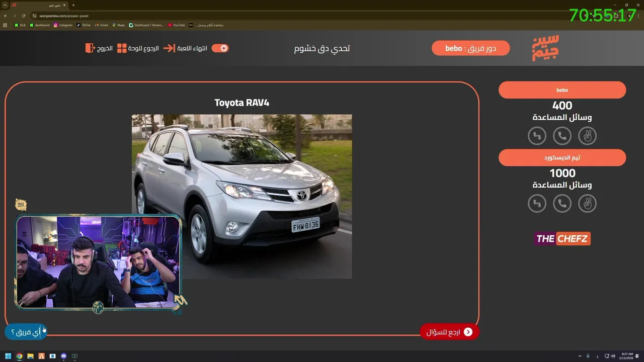This screenshot has width=644, height=362.
Task: Click the volume icon in system tray
Action: (613, 356)
